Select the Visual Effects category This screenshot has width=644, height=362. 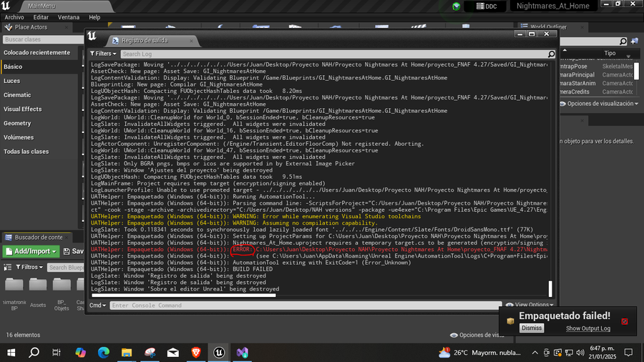(x=41, y=109)
